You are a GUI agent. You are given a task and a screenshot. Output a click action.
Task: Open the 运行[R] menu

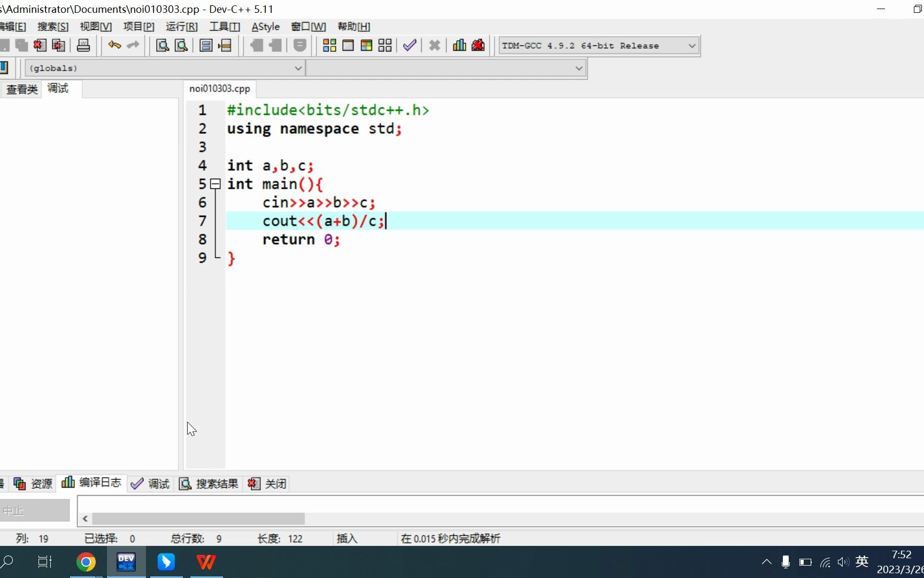coord(181,26)
